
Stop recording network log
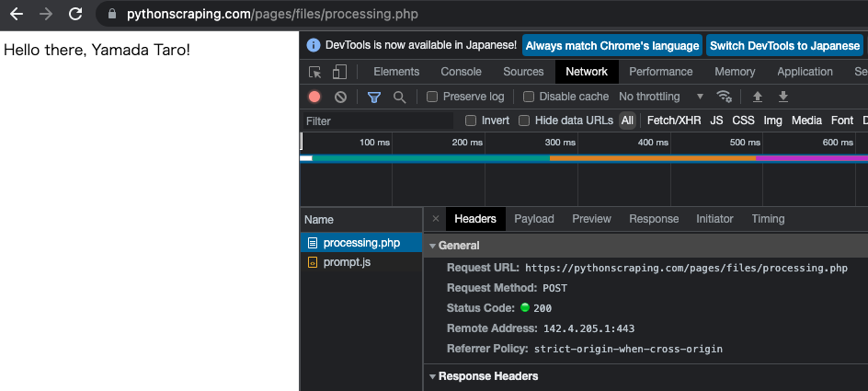click(314, 97)
